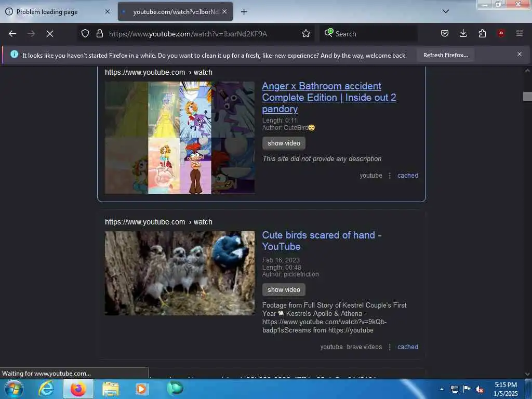Go back to the previous page
Image resolution: width=532 pixels, height=399 pixels.
12,34
